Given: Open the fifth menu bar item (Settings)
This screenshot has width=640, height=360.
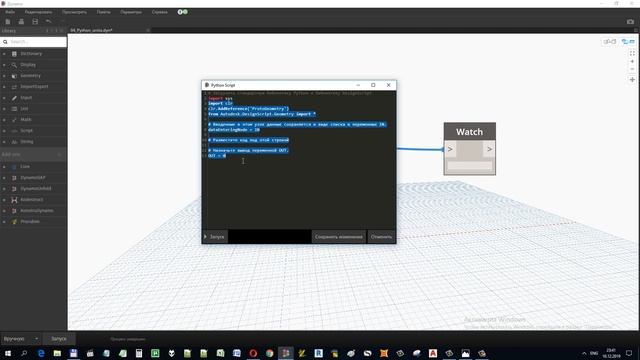Looking at the screenshot, I should (131, 12).
